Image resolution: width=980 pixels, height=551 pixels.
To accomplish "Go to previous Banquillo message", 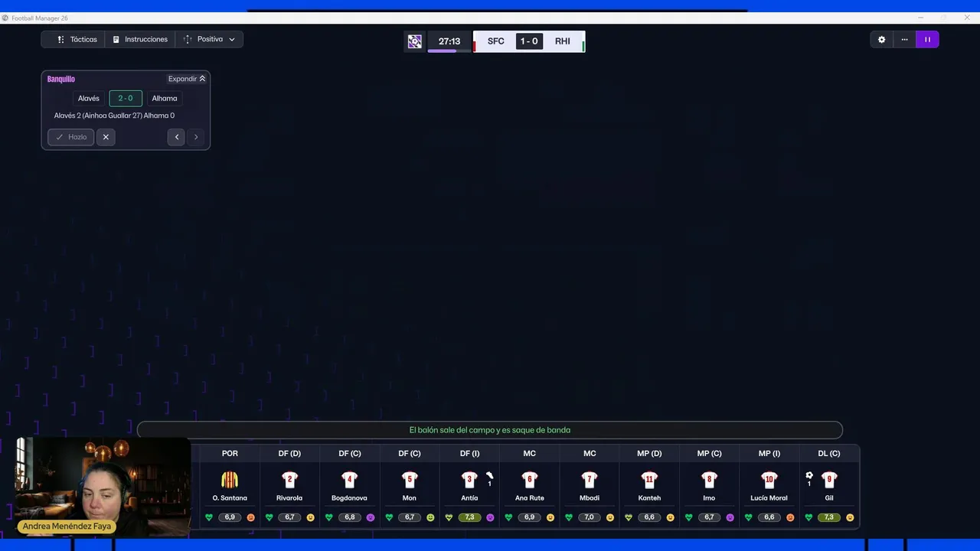I will 177,137.
